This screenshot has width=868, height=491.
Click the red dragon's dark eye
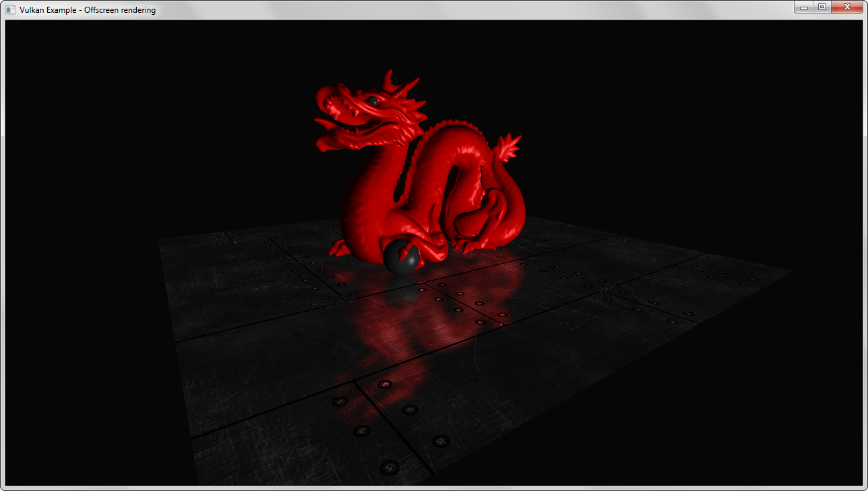371,100
